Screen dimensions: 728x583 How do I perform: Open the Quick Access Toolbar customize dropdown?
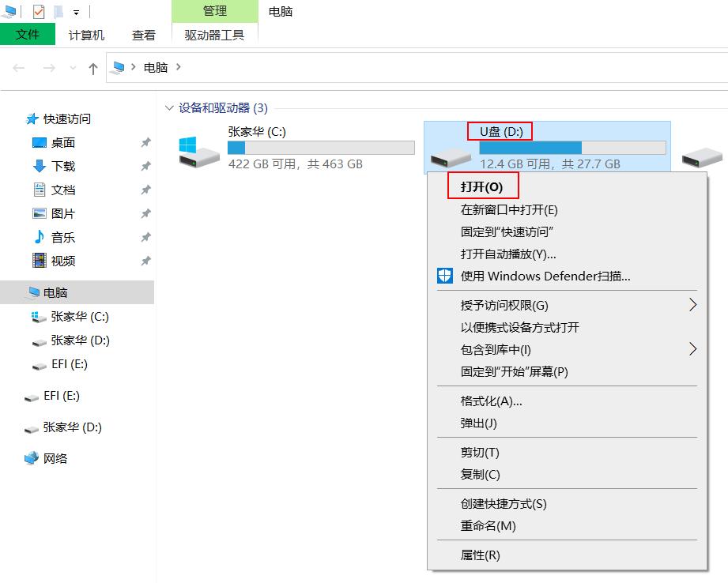click(x=75, y=11)
